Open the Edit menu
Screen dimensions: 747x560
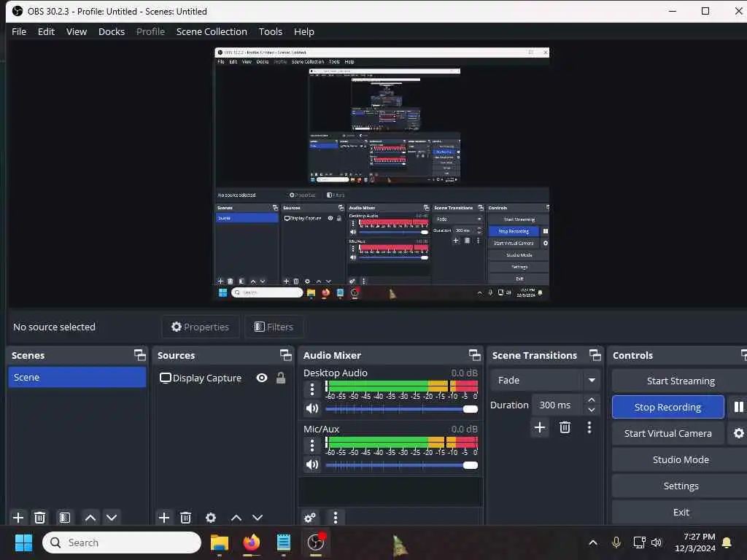[x=46, y=31]
